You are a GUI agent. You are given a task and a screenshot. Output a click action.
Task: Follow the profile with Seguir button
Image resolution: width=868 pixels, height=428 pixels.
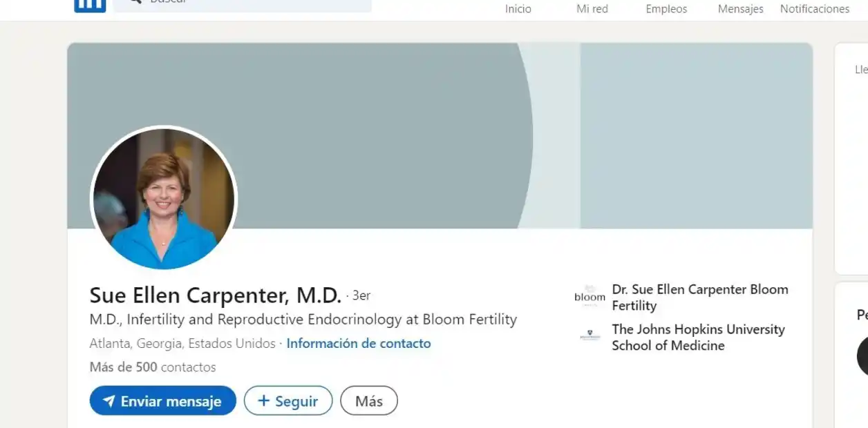tap(288, 401)
